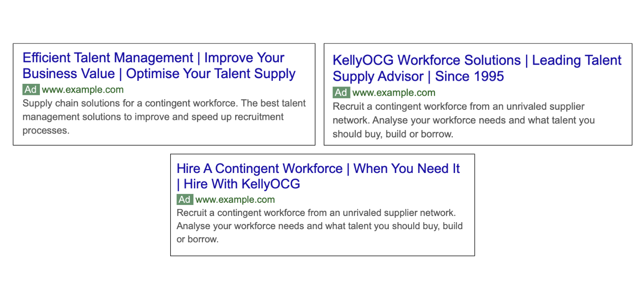Screen dimensions: 644x295
Task: Click the 'When You Need It' headline segment
Action: tap(407, 169)
